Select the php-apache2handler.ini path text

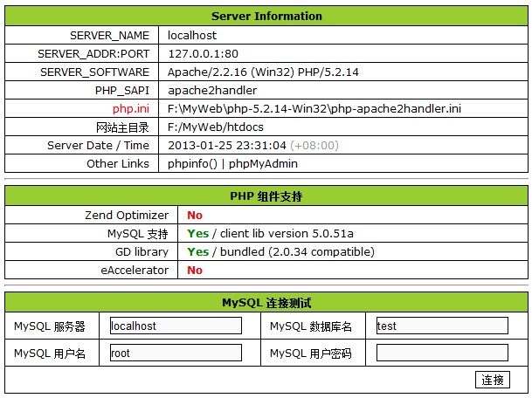(314, 109)
